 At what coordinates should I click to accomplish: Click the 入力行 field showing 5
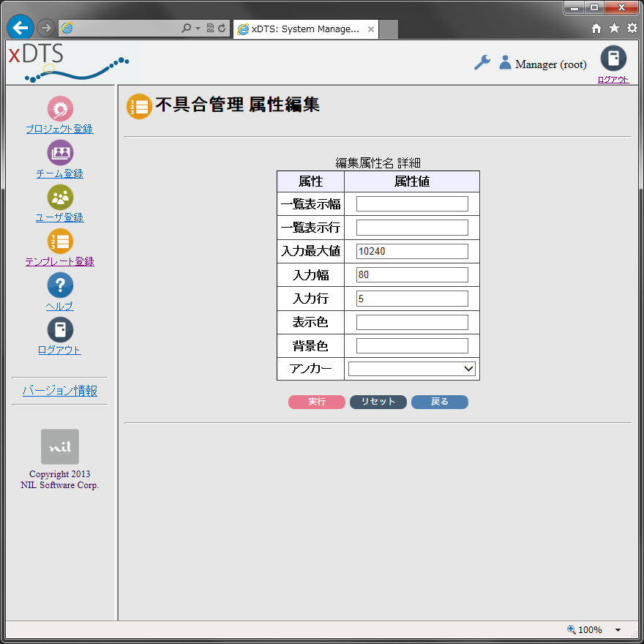412,299
